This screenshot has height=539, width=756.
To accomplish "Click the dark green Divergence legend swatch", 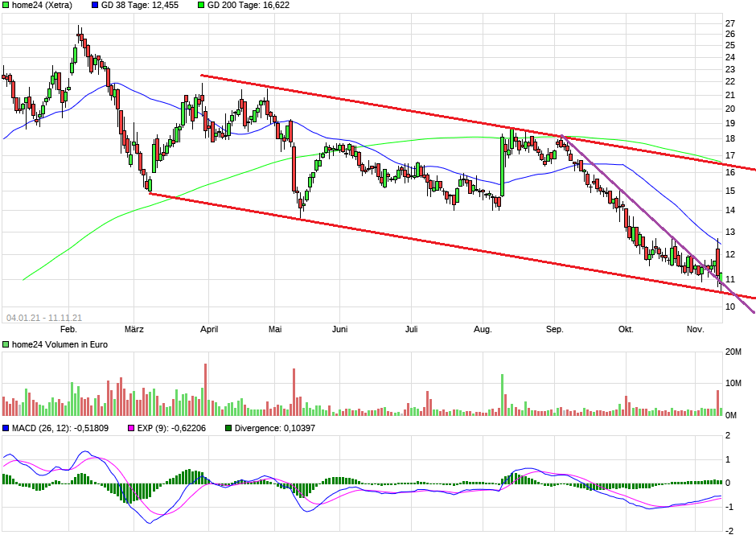I will (228, 428).
